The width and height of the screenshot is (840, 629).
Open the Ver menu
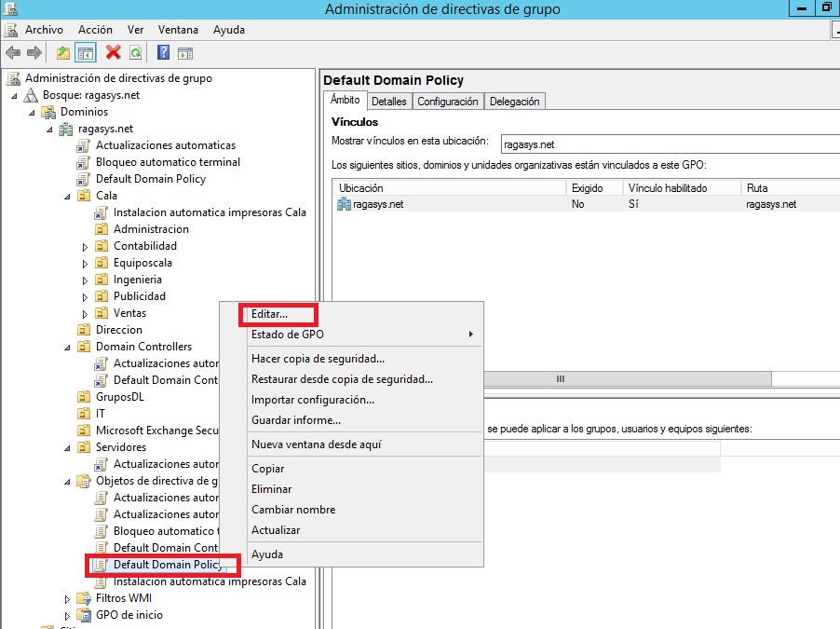(x=136, y=30)
